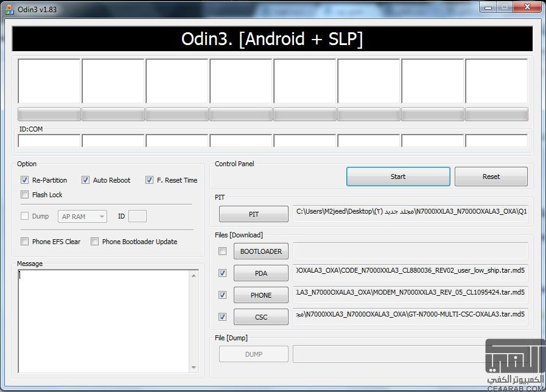Click the last ID:COM port field
The width and height of the screenshot is (546, 392).
pyautogui.click(x=497, y=141)
